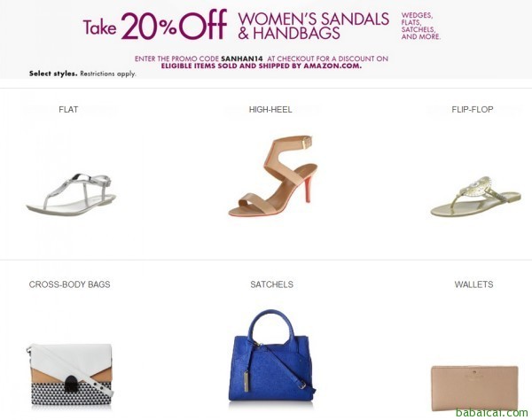Click the wedges, flats, satchels banner text
This screenshot has height=420, width=532.
[421, 27]
